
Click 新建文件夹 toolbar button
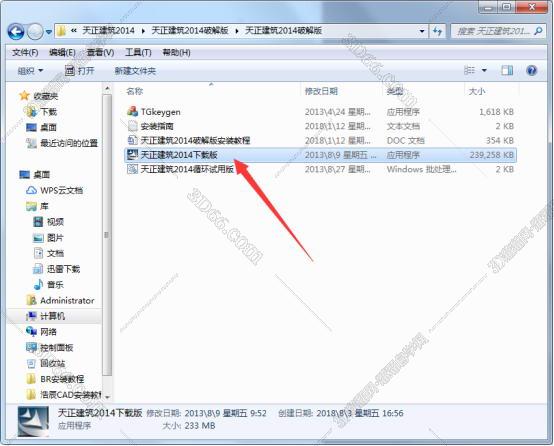pos(135,71)
